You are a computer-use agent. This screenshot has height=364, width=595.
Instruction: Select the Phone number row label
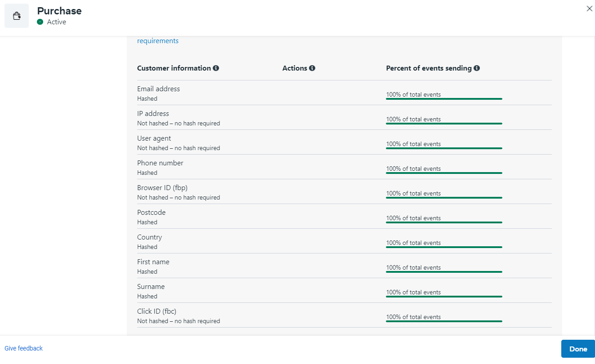pos(160,163)
